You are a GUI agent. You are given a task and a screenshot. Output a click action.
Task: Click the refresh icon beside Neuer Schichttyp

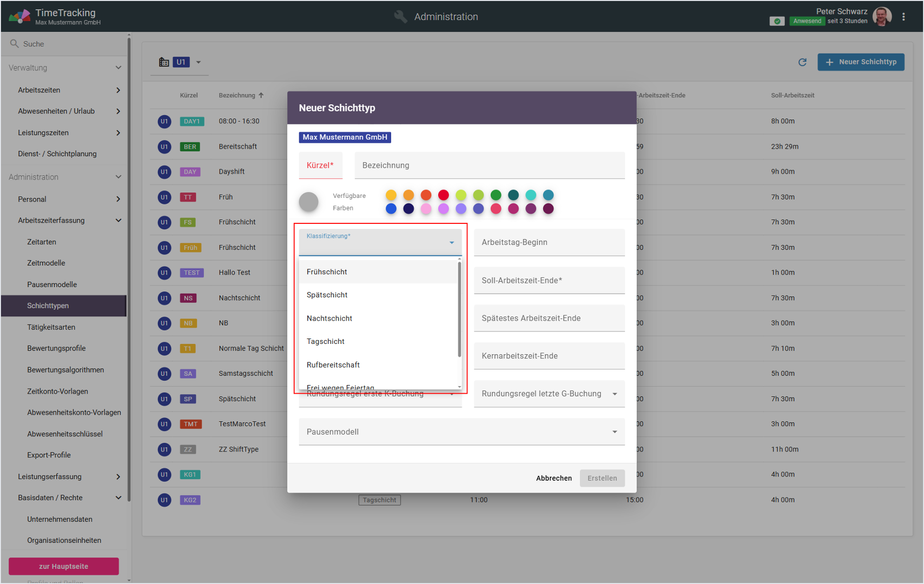click(802, 62)
